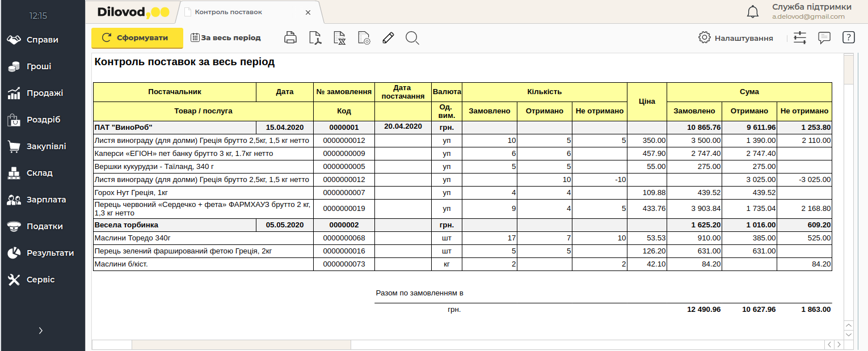Click the ПАТ "ВиноРоб" supplier row
The width and height of the screenshot is (868, 351).
click(462, 127)
